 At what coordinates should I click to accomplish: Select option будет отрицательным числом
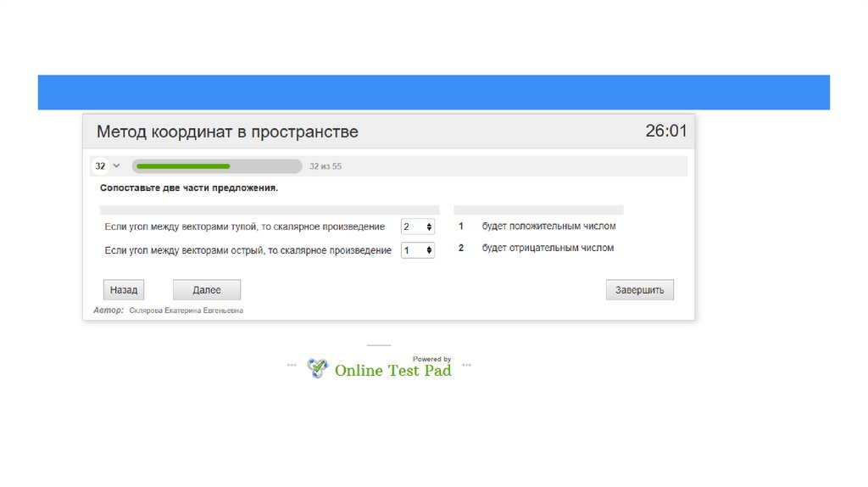548,248
